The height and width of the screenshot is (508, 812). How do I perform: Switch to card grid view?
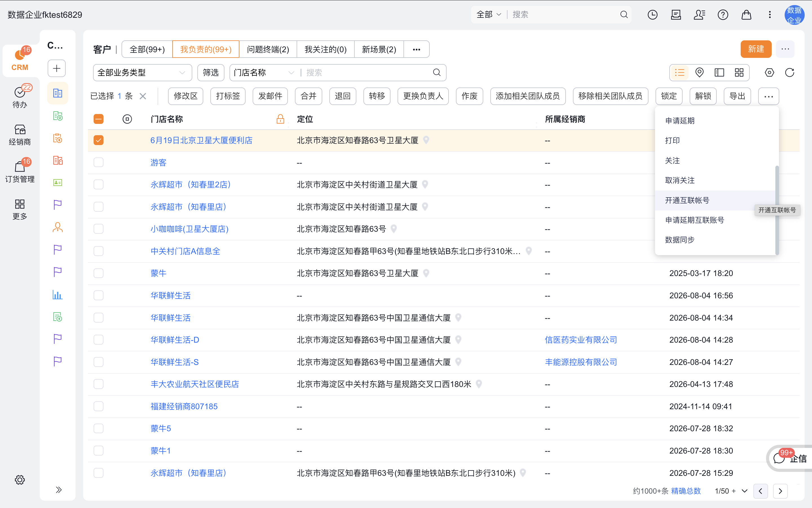tap(739, 73)
